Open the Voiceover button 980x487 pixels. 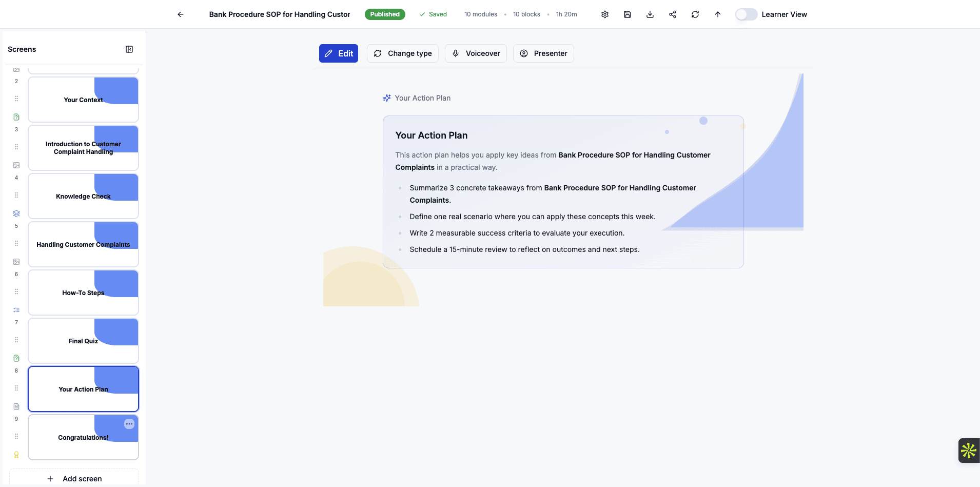point(476,53)
